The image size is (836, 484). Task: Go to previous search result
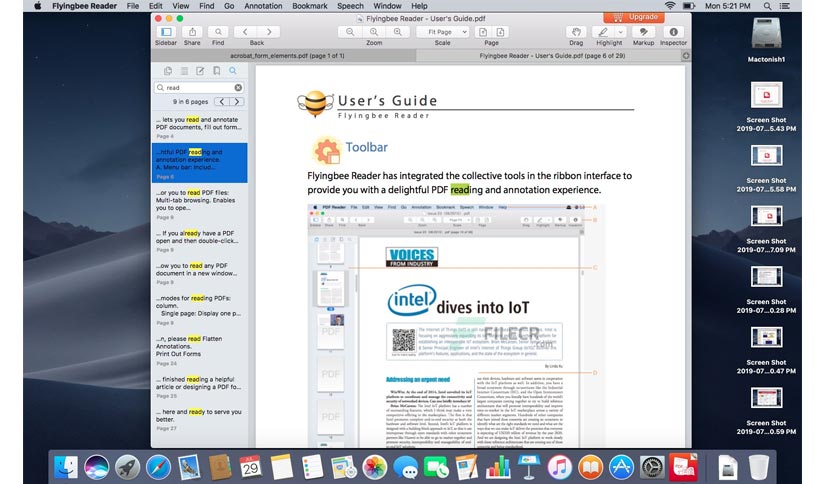(x=222, y=101)
